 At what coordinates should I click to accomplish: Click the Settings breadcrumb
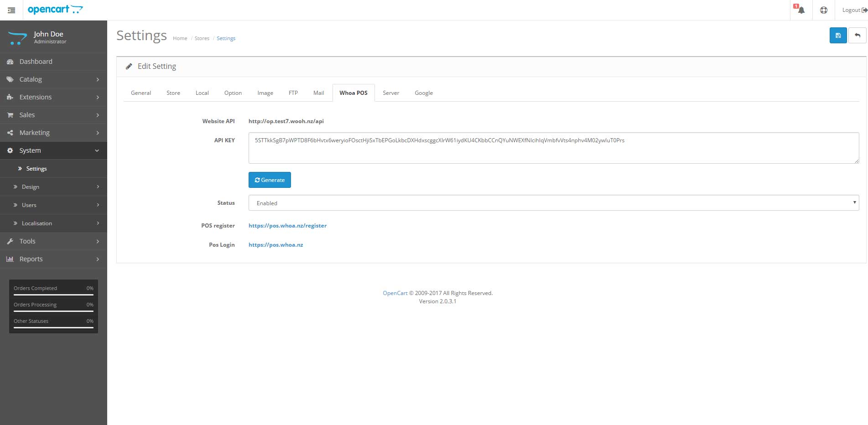[x=226, y=38]
